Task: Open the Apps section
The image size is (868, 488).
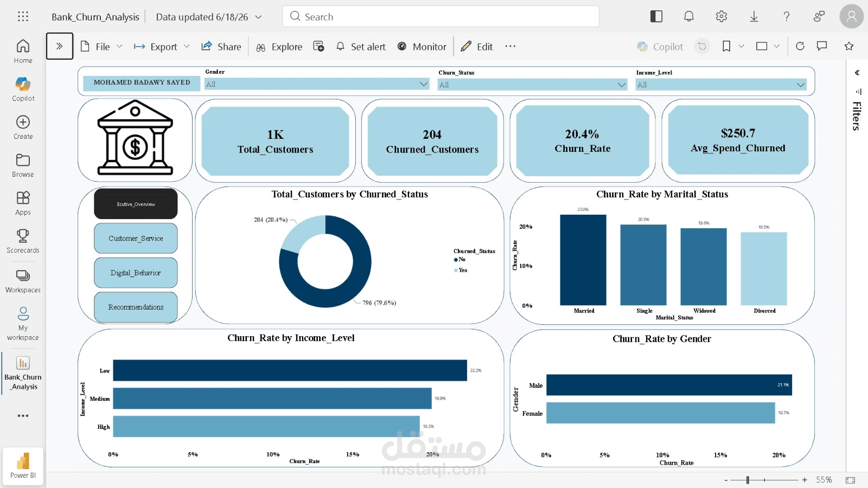Action: pyautogui.click(x=23, y=203)
